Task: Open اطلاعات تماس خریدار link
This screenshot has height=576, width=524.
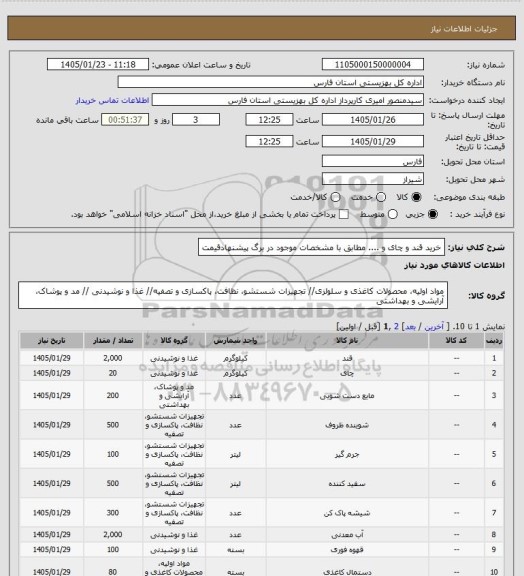Action: [112, 100]
